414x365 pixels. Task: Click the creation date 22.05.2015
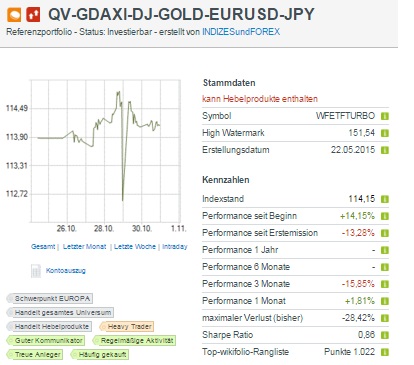pyautogui.click(x=353, y=150)
